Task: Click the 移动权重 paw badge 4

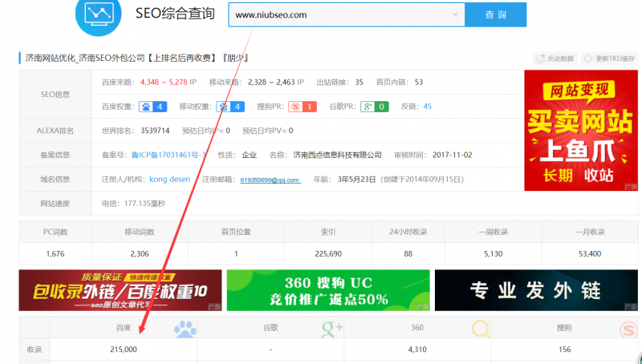Action: click(230, 107)
